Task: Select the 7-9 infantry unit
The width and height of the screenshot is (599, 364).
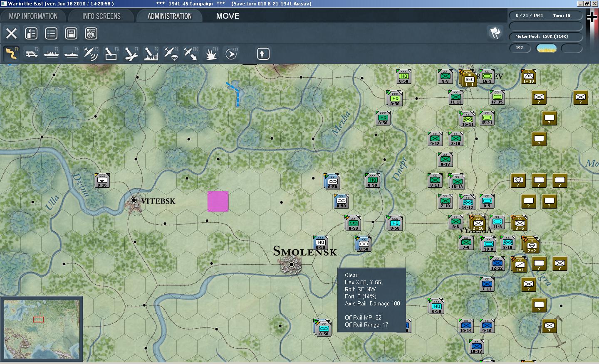Action: (x=466, y=243)
